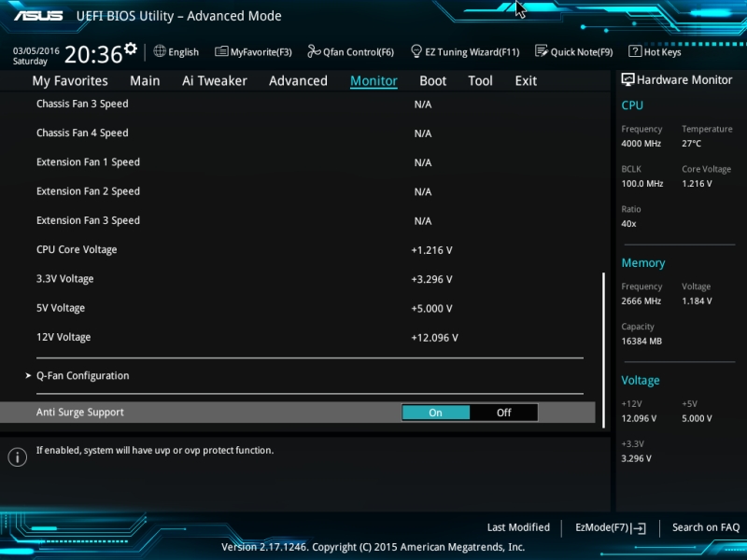This screenshot has height=560, width=747.
Task: Click the +1.216 V CPU core value
Action: tap(431, 250)
